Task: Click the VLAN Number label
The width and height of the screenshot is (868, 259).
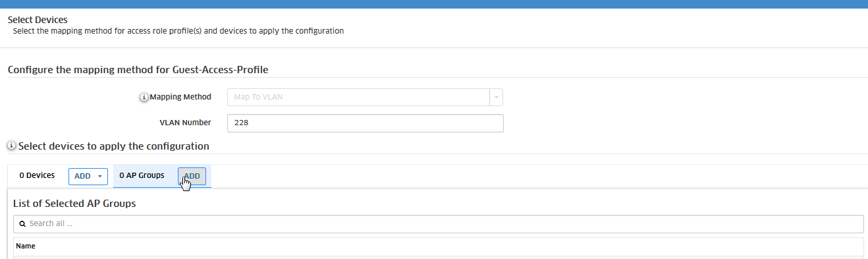Action: tap(185, 123)
